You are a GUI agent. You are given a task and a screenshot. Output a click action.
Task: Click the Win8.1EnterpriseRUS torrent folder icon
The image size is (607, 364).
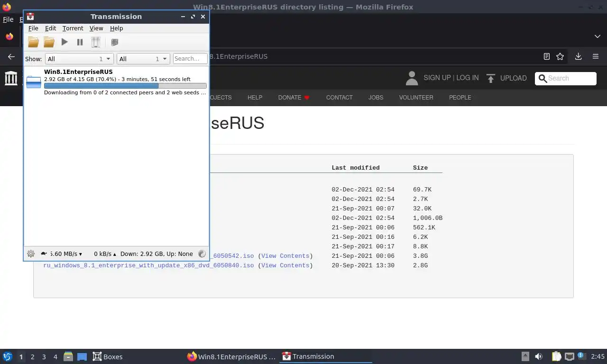pyautogui.click(x=34, y=82)
